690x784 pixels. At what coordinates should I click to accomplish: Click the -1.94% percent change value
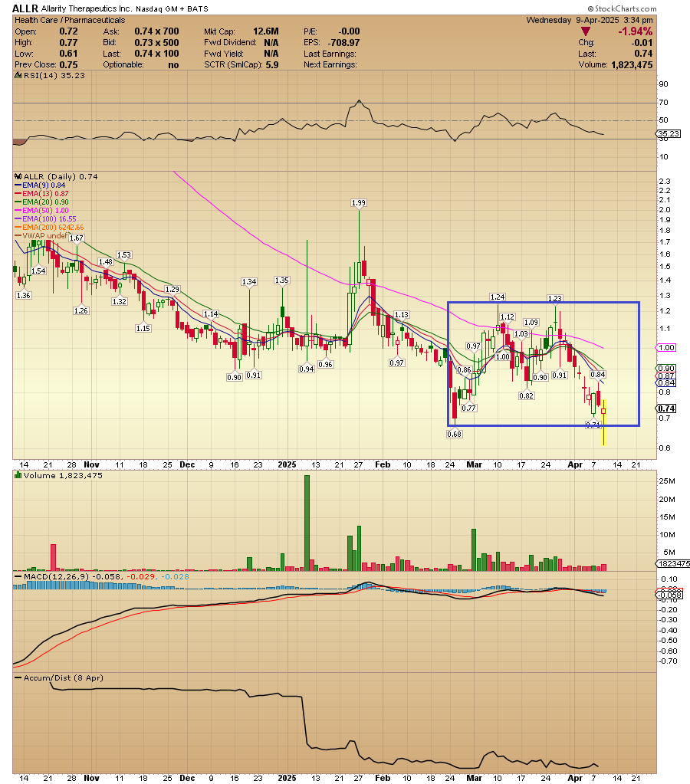(635, 31)
